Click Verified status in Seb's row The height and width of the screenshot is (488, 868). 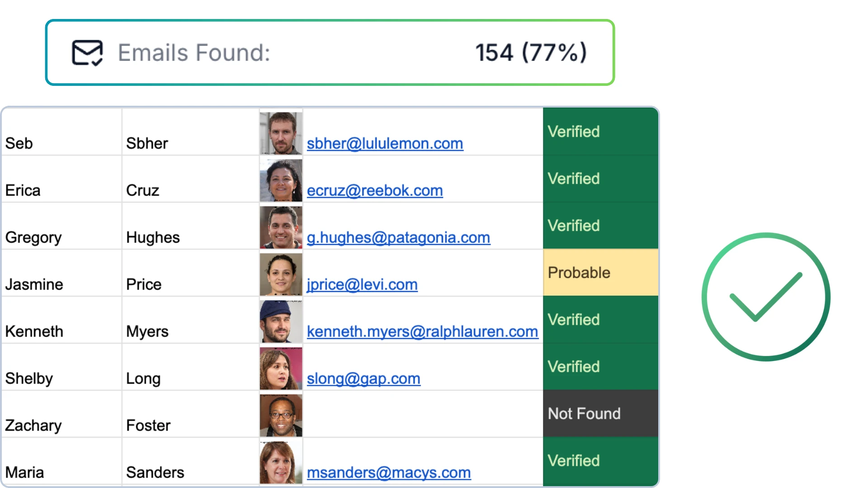tap(600, 131)
